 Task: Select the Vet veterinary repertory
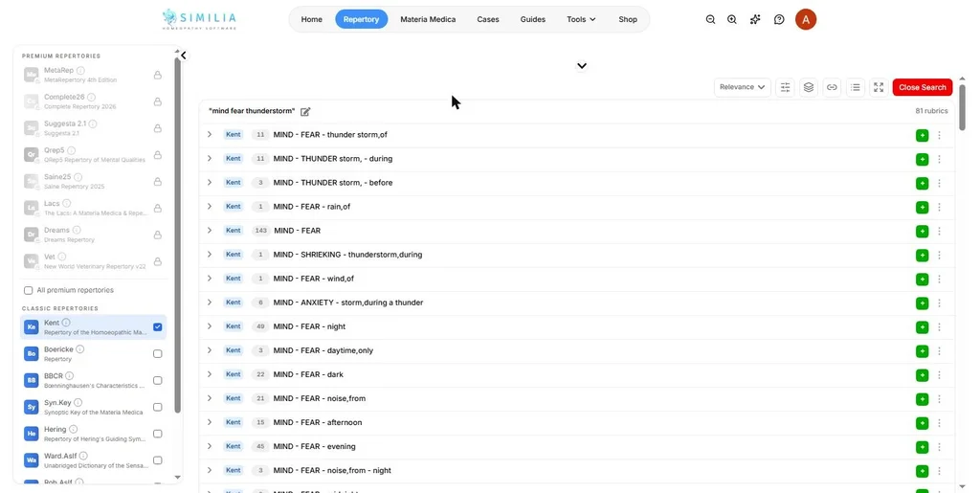pyautogui.click(x=93, y=261)
